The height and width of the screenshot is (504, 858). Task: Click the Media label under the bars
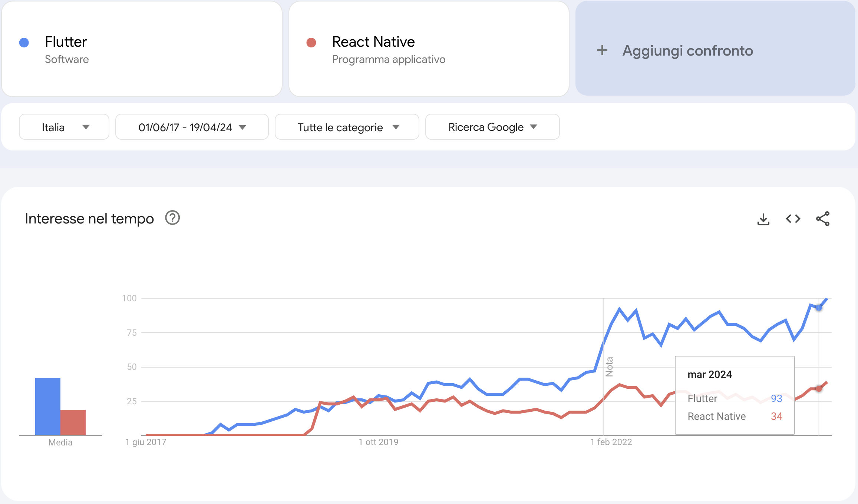(x=60, y=442)
